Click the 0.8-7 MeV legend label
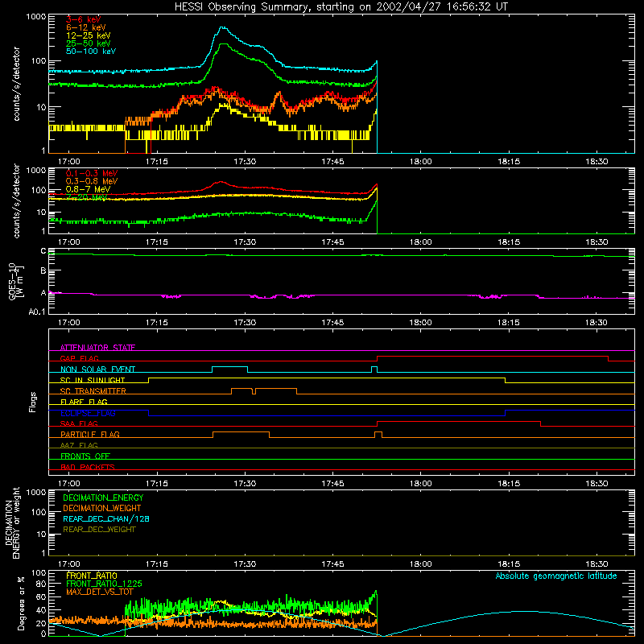The height and width of the screenshot is (644, 644). pyautogui.click(x=88, y=189)
